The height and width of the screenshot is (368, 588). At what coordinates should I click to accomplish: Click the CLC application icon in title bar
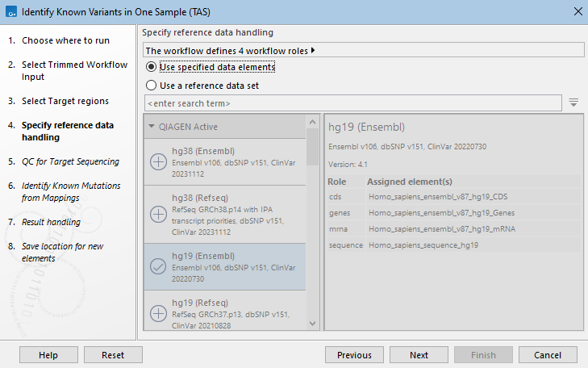(10, 11)
